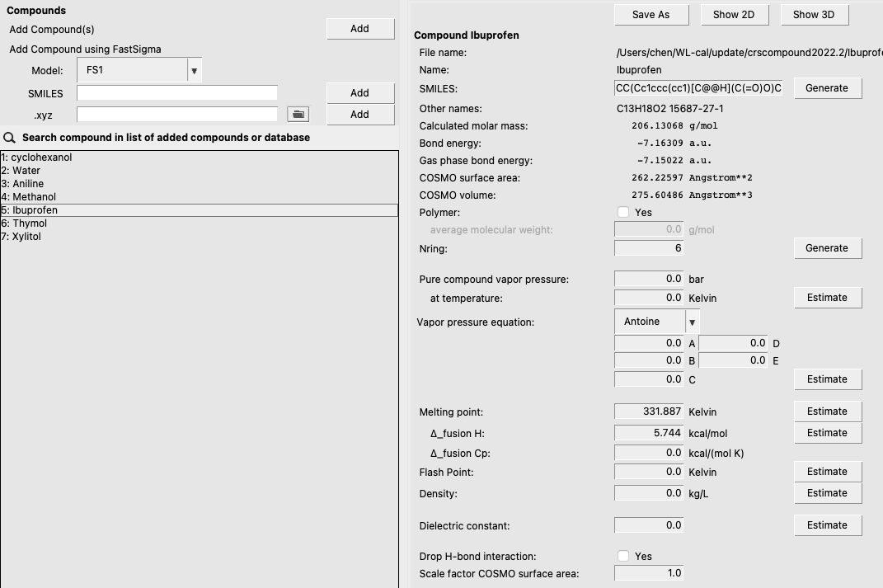Click Generate next to Nring field
883x588 pixels.
[827, 248]
